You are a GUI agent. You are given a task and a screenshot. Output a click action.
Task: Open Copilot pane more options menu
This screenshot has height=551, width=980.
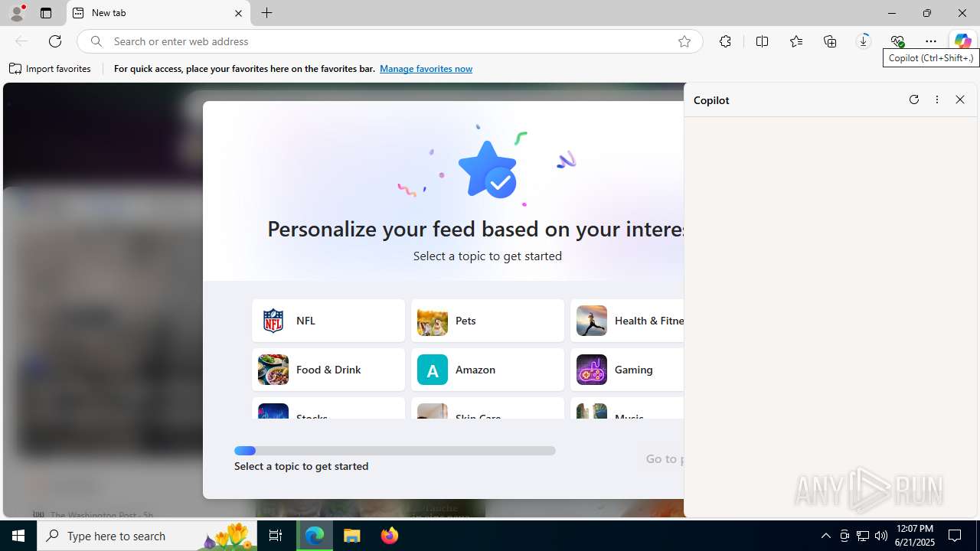coord(937,99)
